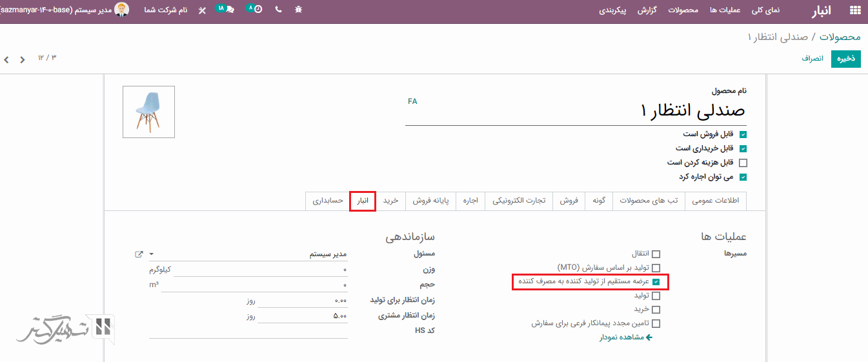Switch to the اجاره tab
868x362 pixels.
(x=470, y=201)
